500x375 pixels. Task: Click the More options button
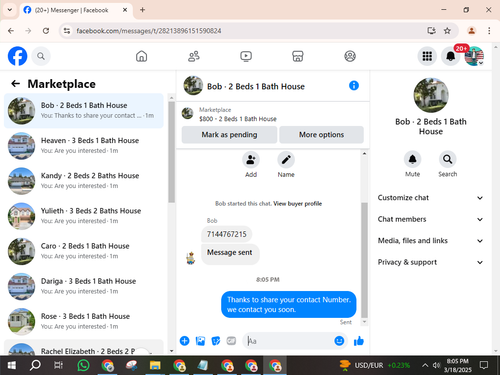(321, 135)
